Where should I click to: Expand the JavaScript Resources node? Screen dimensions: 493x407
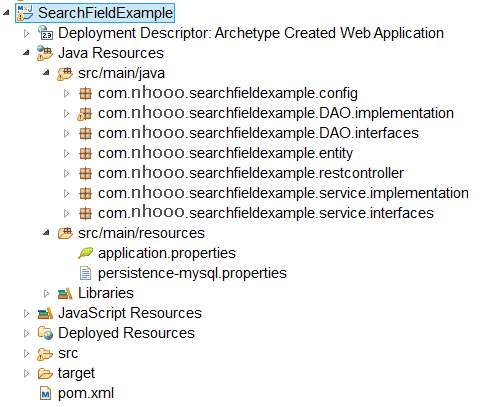26,313
